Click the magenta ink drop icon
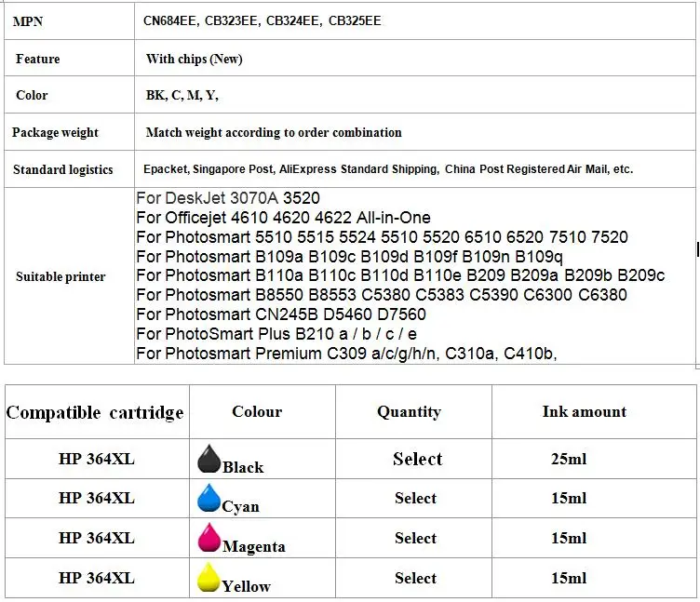 pyautogui.click(x=209, y=537)
